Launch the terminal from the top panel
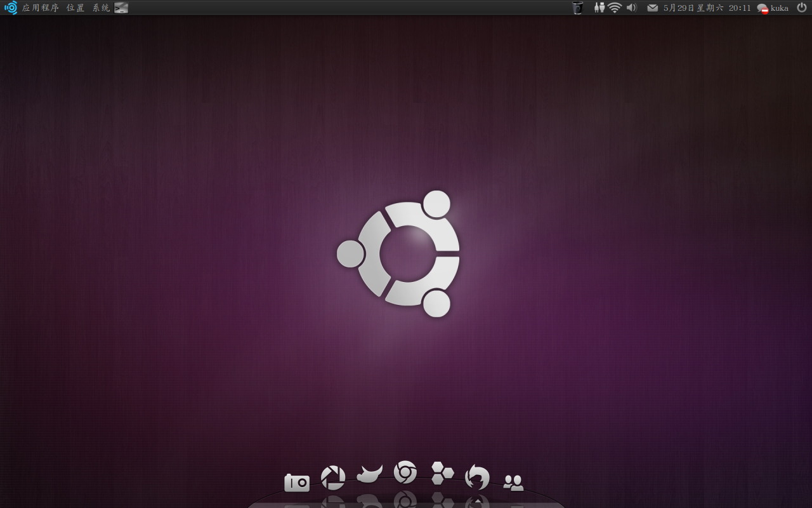The height and width of the screenshot is (508, 812). pos(121,8)
